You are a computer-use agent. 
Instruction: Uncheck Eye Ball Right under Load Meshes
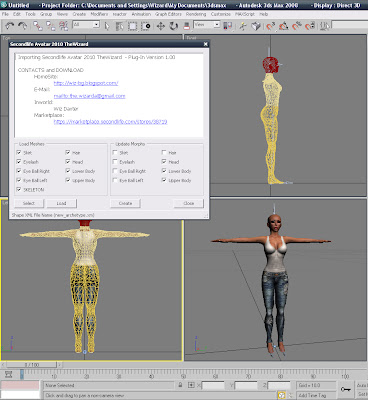point(19,171)
